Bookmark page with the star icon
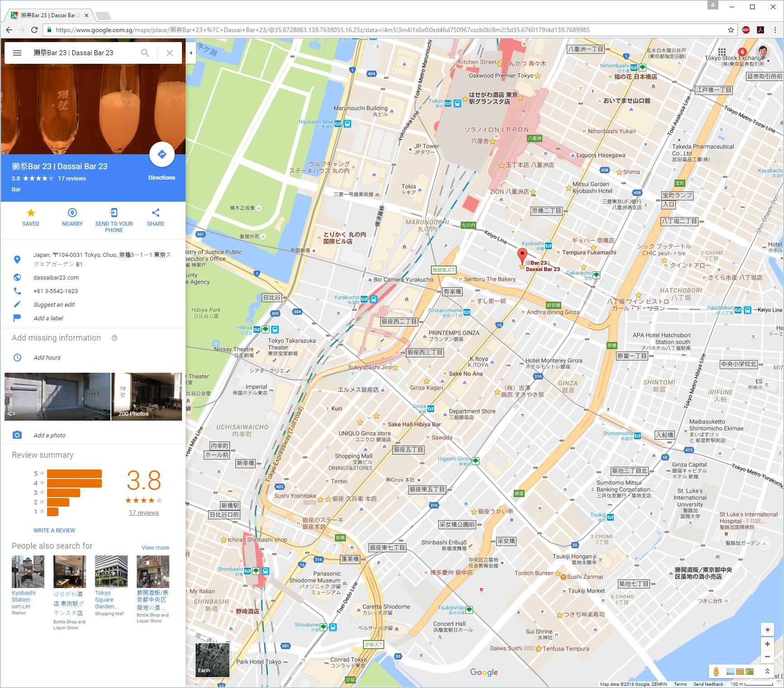The image size is (784, 688). pyautogui.click(x=731, y=30)
